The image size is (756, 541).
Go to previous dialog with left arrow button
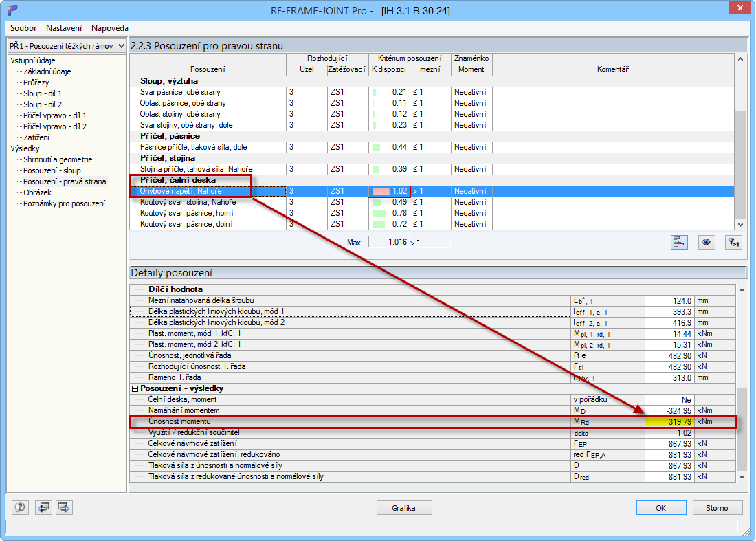43,507
